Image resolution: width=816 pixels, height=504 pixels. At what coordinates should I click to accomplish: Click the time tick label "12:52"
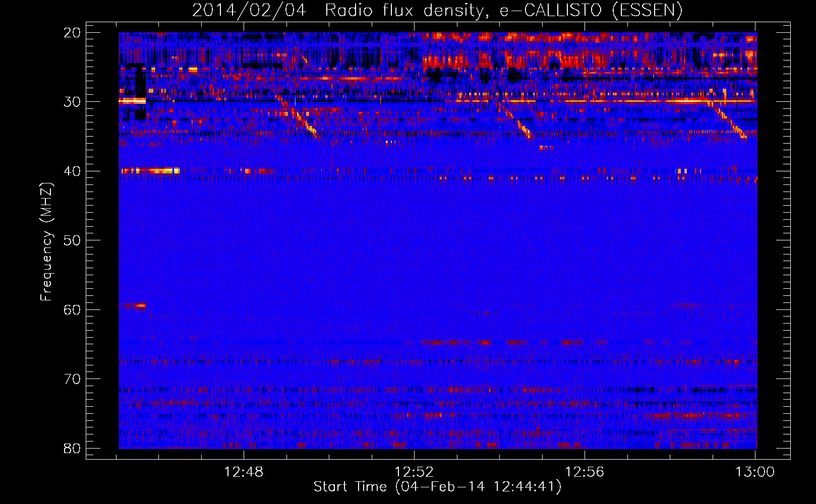coord(414,472)
